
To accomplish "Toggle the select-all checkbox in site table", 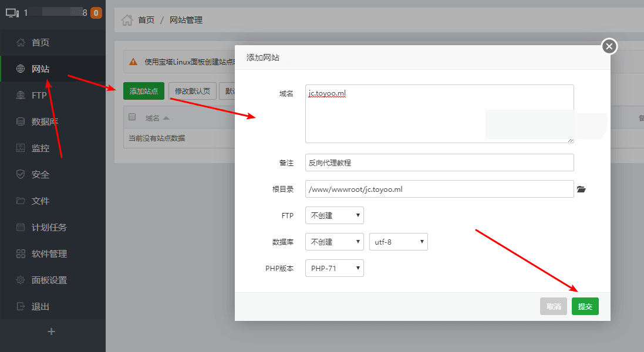I will [x=132, y=117].
